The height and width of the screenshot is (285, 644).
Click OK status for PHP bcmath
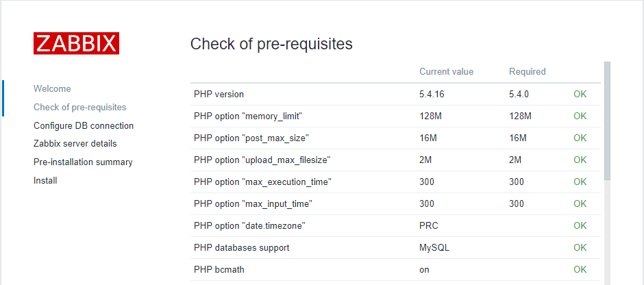click(x=580, y=269)
